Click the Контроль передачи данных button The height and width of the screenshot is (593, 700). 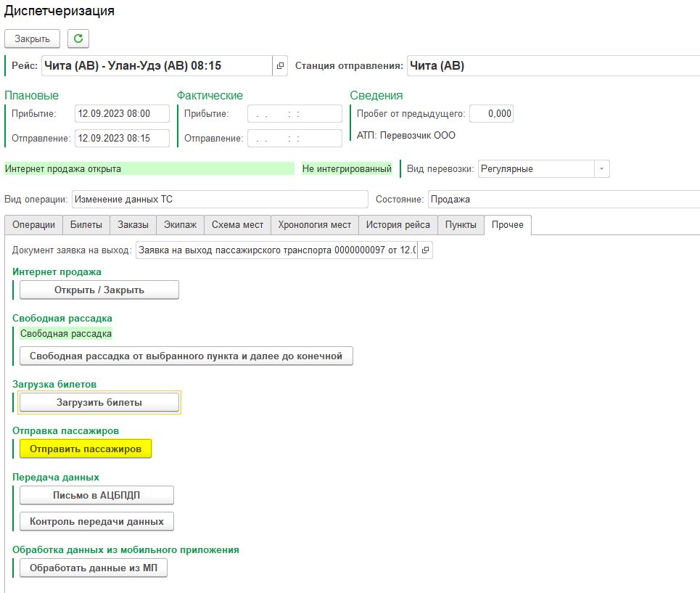coord(96,521)
